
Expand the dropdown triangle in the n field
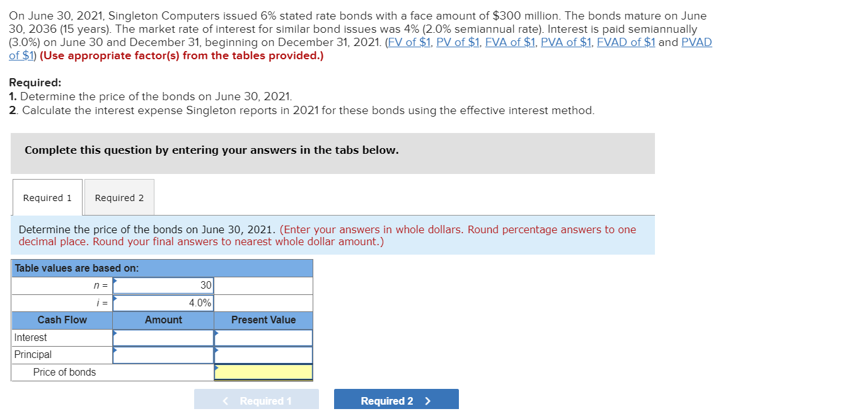point(114,282)
